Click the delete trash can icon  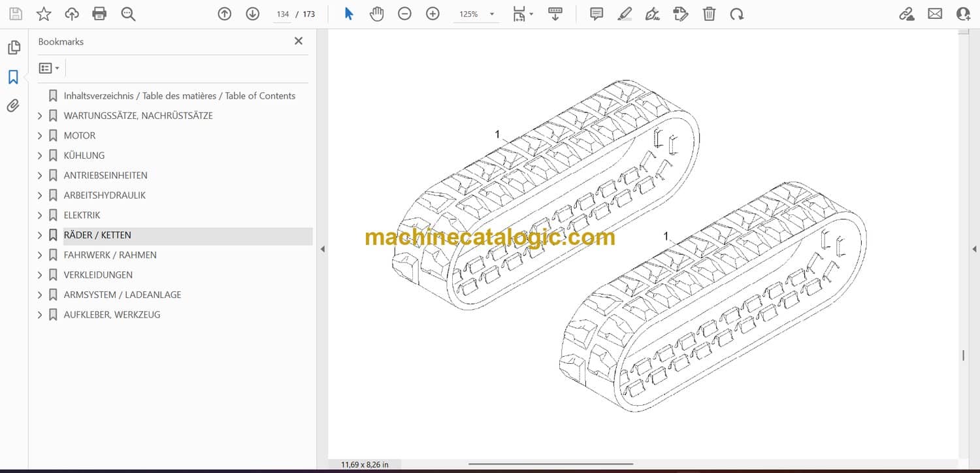709,14
